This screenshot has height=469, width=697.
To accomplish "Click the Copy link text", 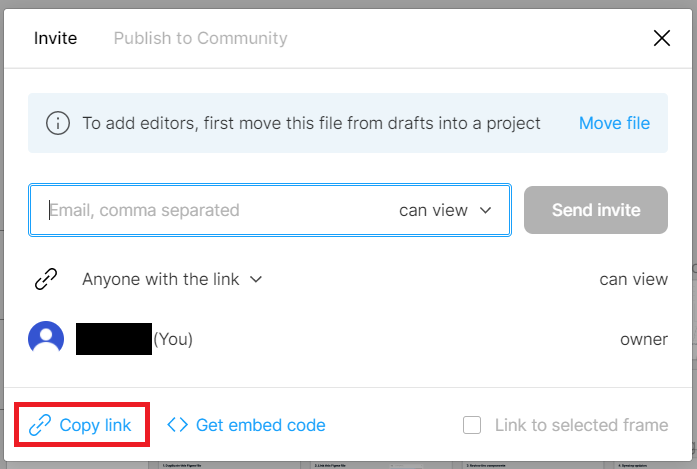I will click(95, 425).
